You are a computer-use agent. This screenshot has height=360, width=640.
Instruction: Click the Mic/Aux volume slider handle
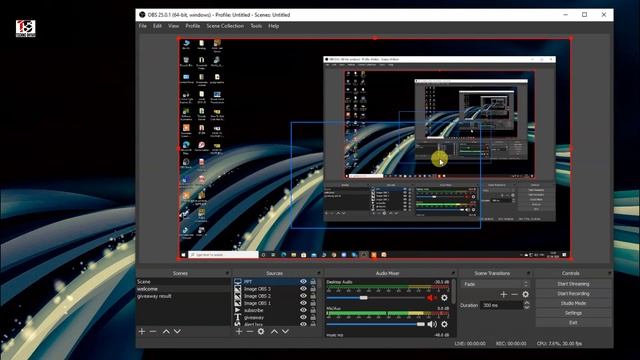coord(420,324)
